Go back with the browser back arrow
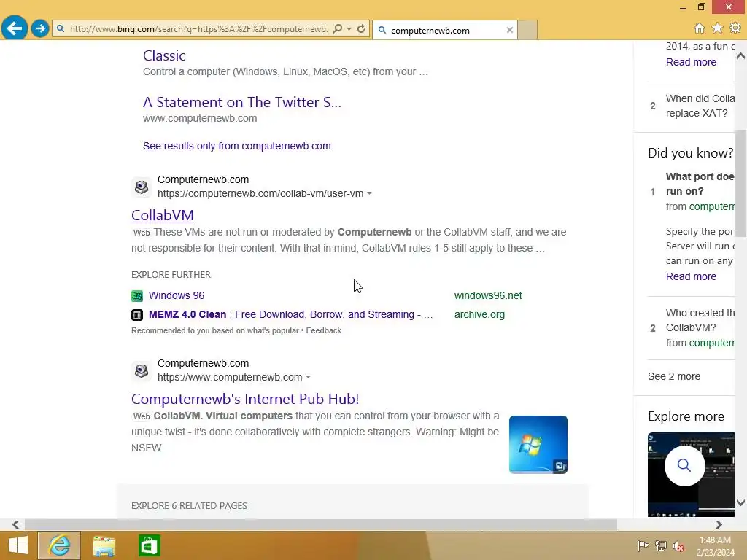 click(15, 28)
